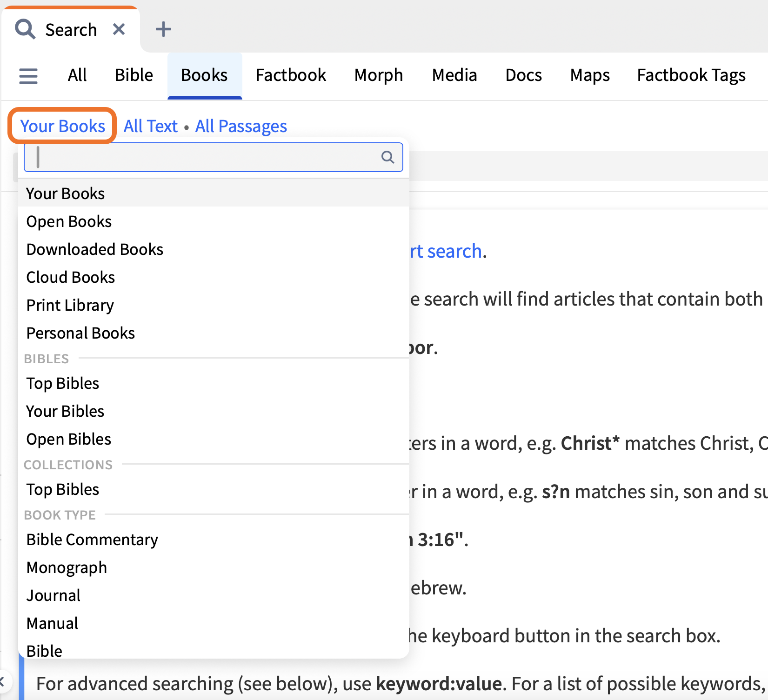The image size is (768, 700).
Task: Select Monograph book type
Action: click(214, 567)
